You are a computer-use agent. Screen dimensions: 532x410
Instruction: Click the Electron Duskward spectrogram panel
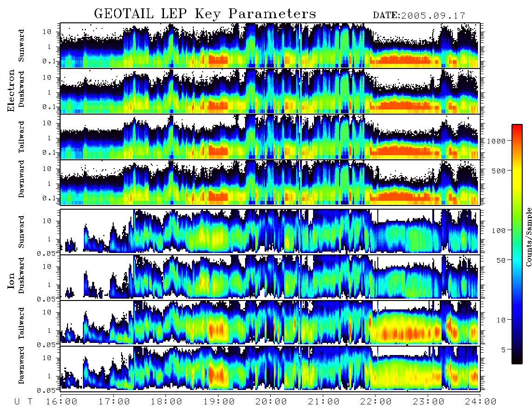[x=270, y=91]
